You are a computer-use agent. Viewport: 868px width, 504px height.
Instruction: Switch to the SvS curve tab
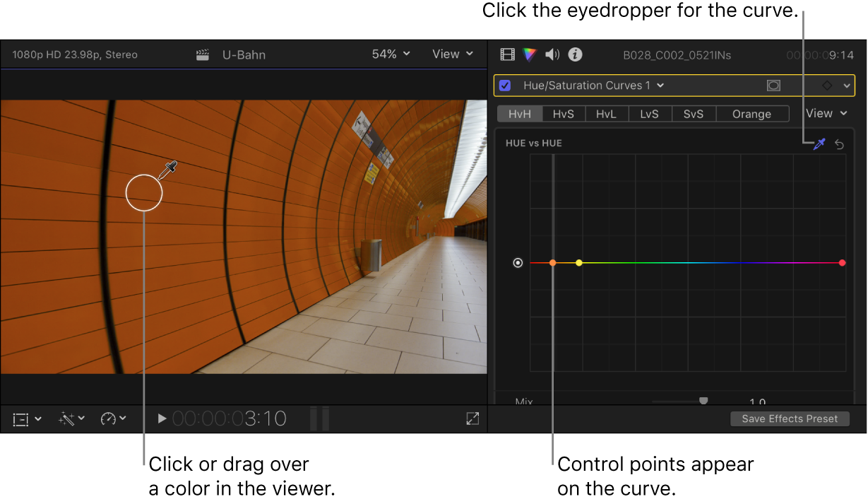(694, 114)
